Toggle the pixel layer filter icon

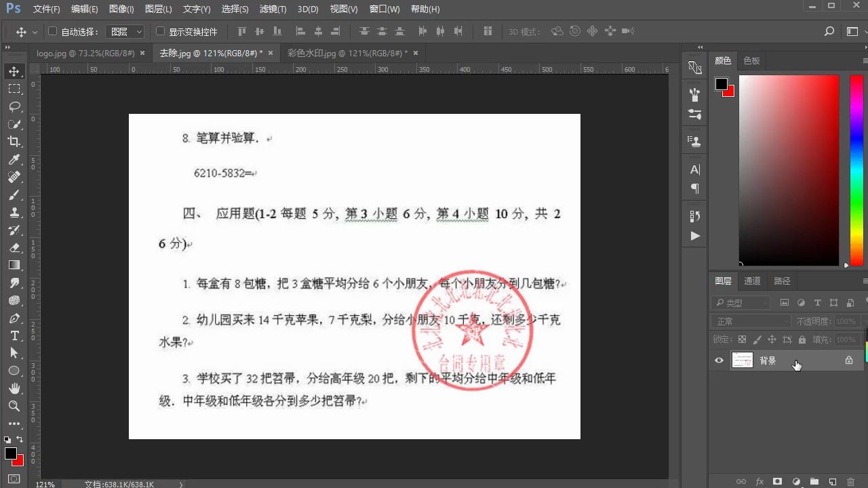pyautogui.click(x=785, y=303)
